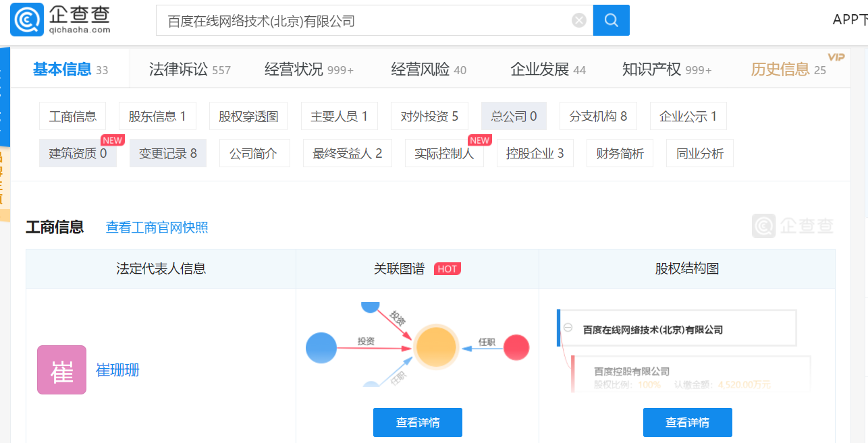
Task: Jump to 分支机构 8 section
Action: [598, 116]
